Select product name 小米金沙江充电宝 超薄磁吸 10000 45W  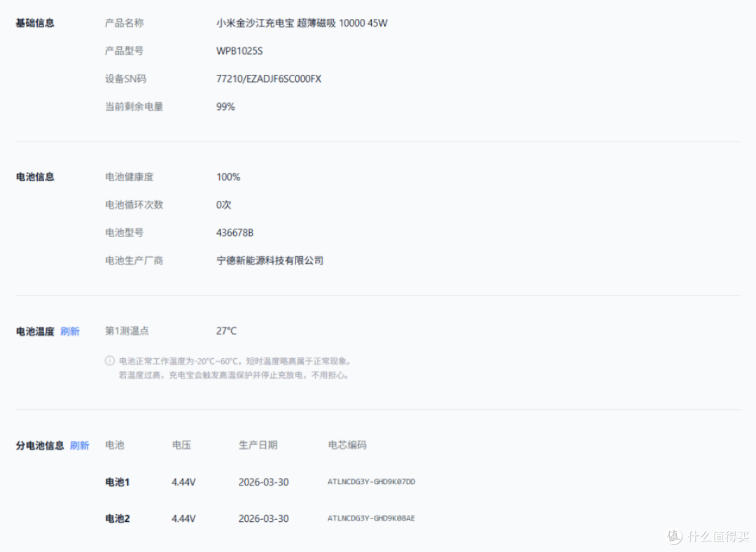[x=302, y=23]
